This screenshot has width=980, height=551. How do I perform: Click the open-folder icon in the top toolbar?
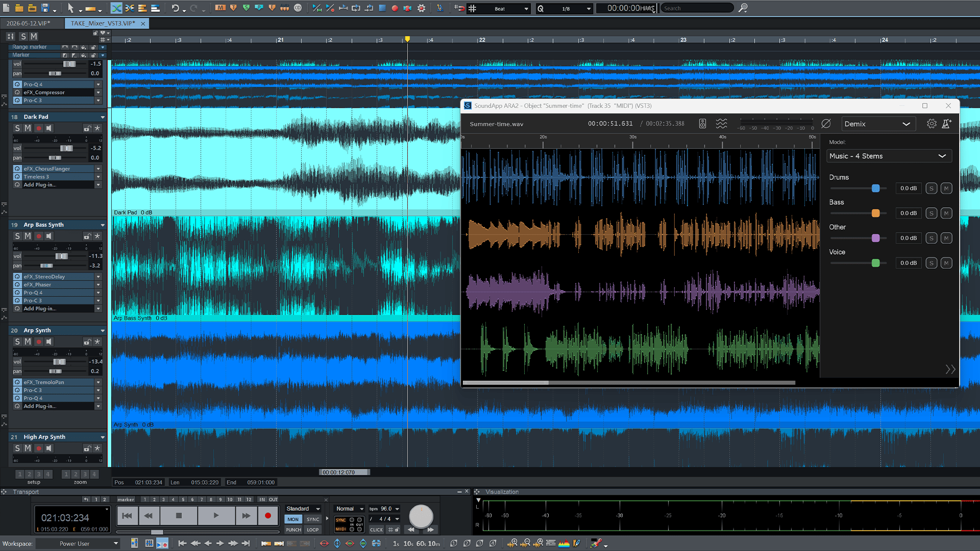coord(19,8)
